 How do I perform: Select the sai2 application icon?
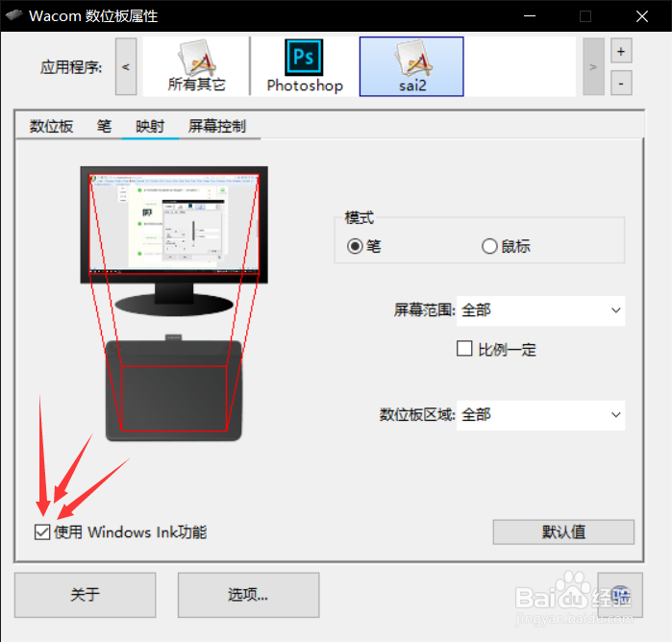[x=411, y=66]
